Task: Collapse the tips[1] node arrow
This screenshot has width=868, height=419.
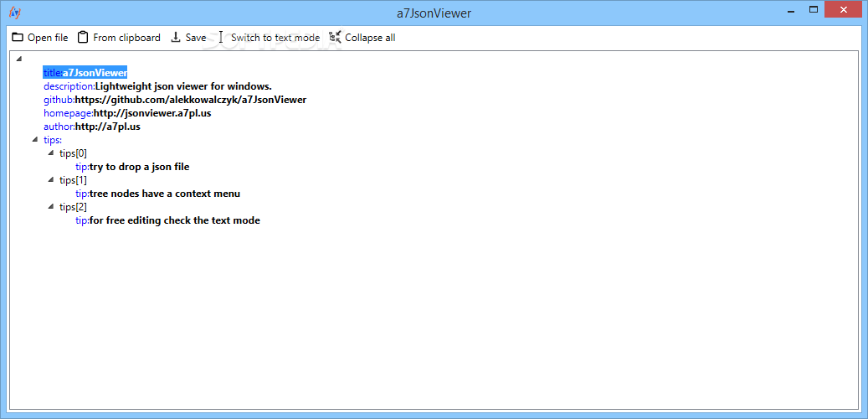Action: (51, 179)
